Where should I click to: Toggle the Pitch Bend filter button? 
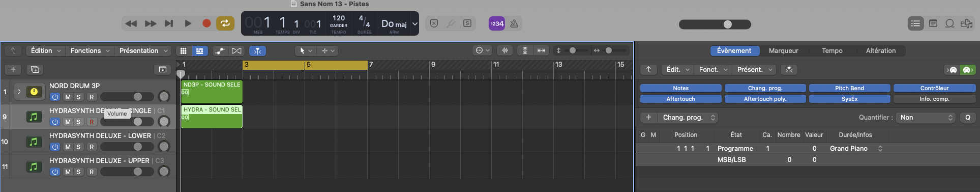[849, 88]
